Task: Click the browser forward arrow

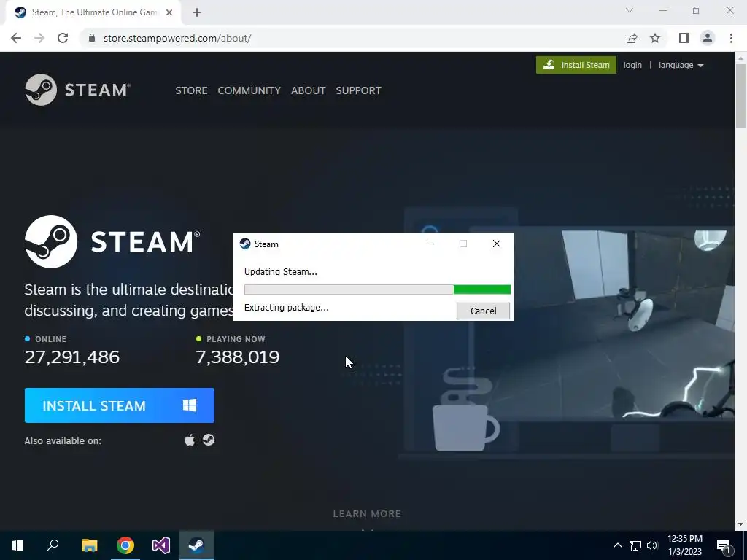Action: 39,38
